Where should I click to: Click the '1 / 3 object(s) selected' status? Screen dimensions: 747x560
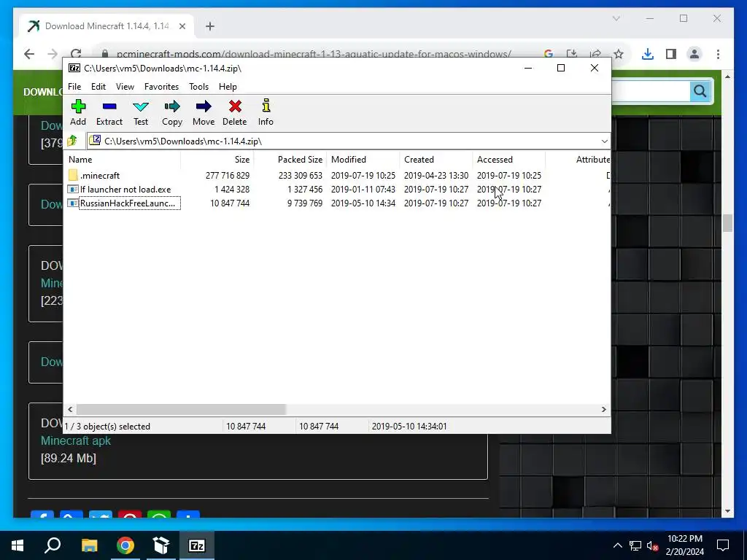pos(107,426)
